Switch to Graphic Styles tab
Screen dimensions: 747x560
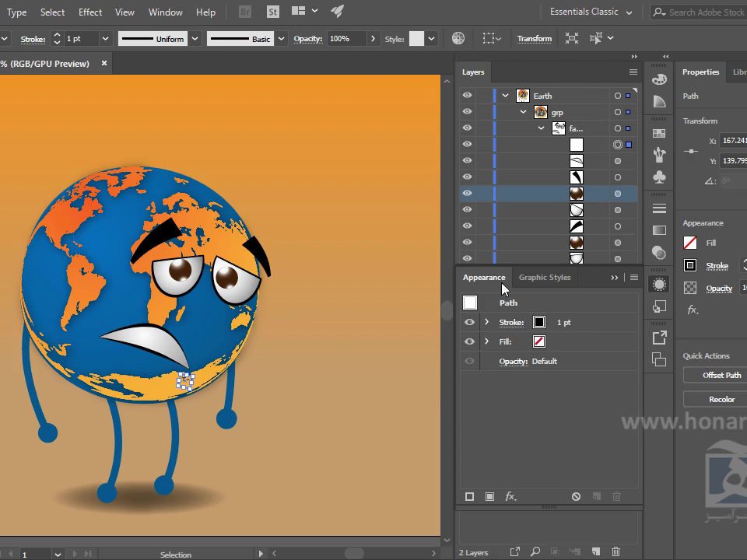click(x=545, y=277)
